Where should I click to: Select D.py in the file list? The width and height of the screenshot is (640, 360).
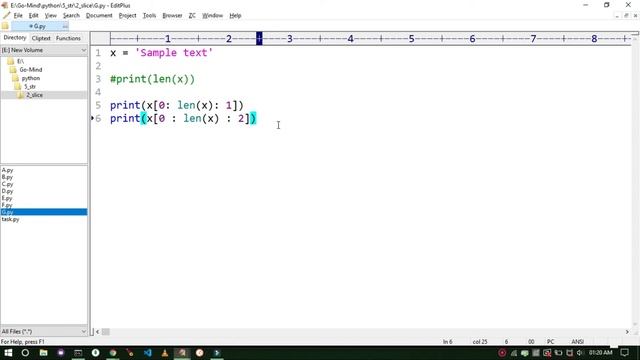pos(7,191)
